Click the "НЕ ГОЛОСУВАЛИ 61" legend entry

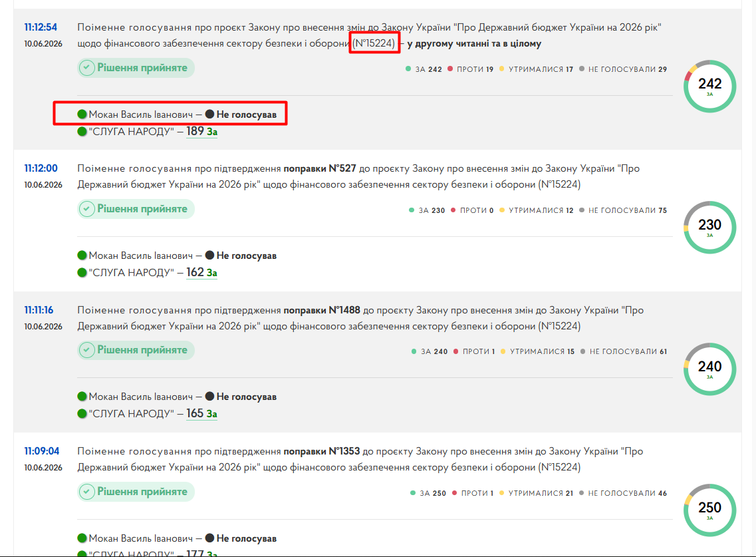[x=624, y=351]
